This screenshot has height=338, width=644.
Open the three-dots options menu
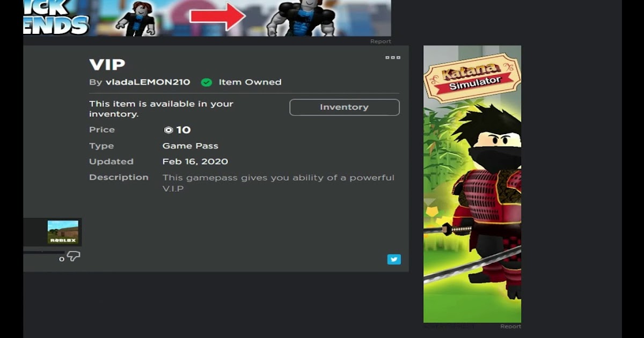pos(393,57)
